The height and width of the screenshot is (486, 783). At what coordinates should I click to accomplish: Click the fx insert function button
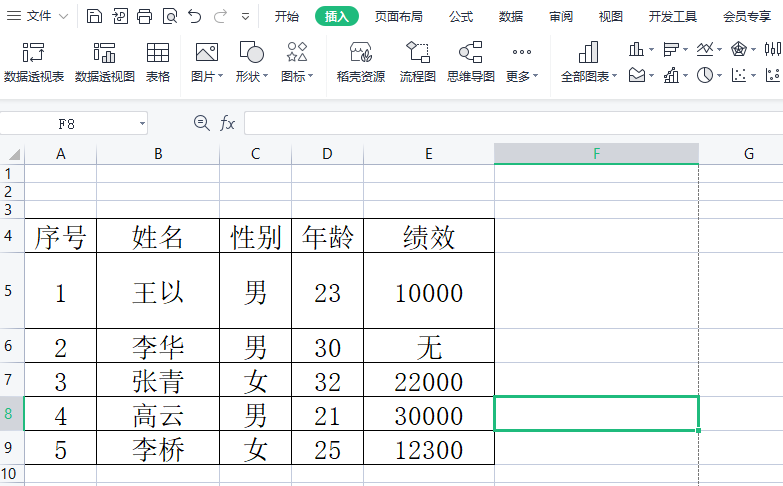point(227,123)
